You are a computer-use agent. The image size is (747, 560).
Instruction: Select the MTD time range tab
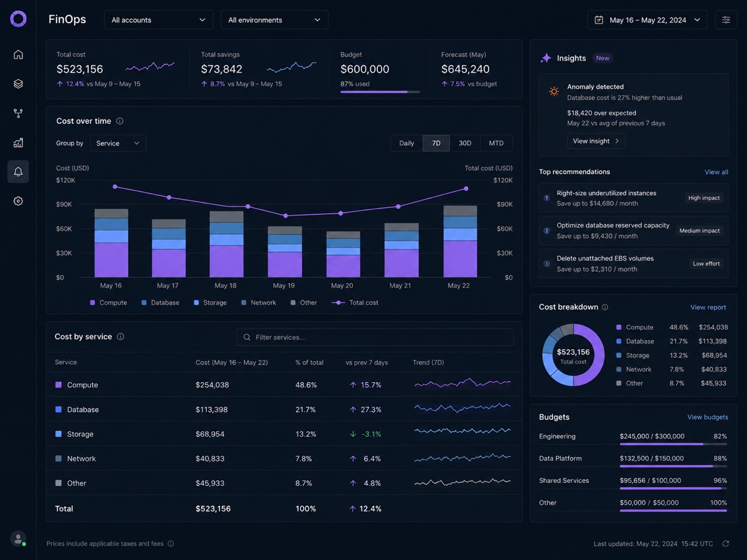[x=496, y=143]
